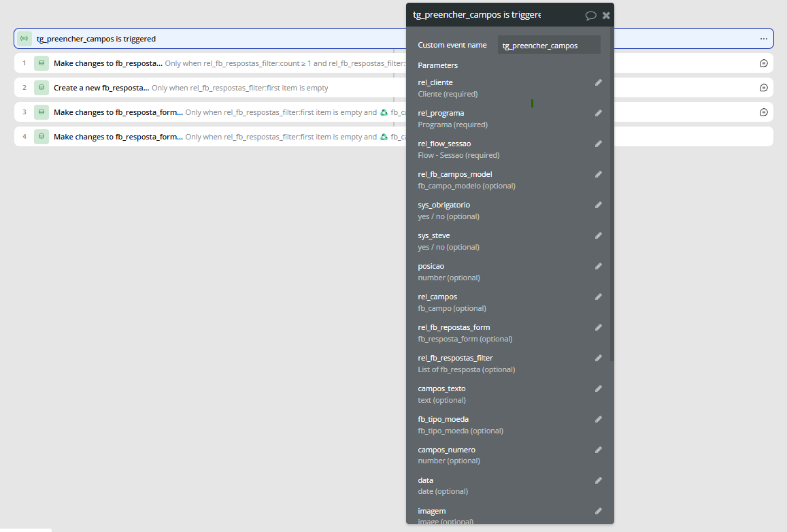This screenshot has width=787, height=532.
Task: Click the rel_cliente parameter name
Action: click(435, 82)
